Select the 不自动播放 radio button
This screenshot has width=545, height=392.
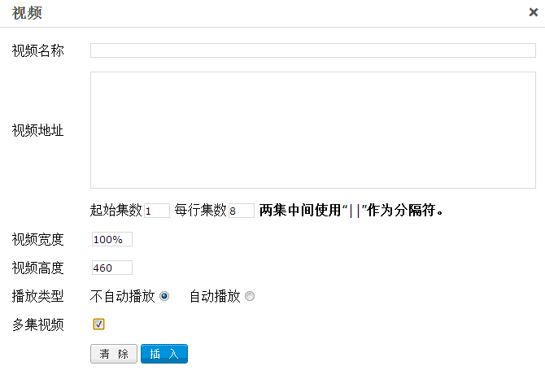point(164,297)
